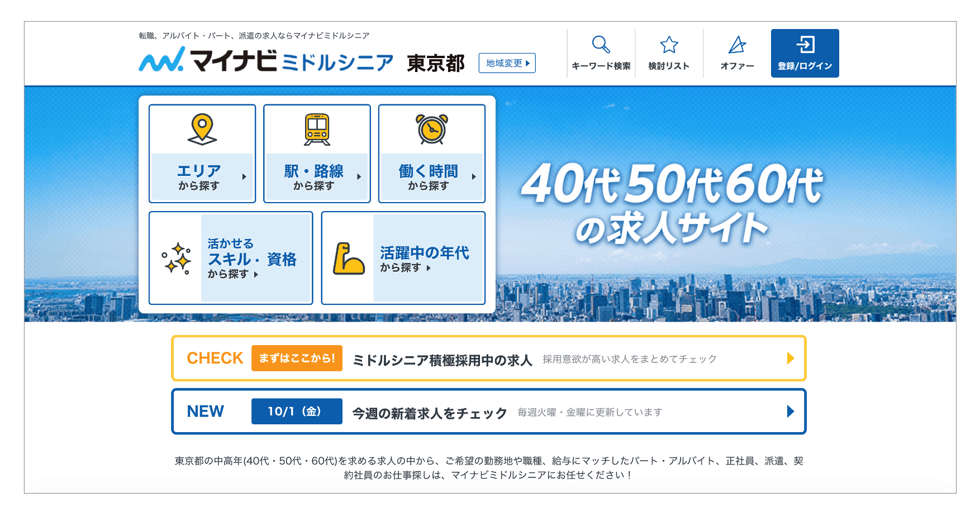Select the sparkle スキル・資格 icon

176,258
